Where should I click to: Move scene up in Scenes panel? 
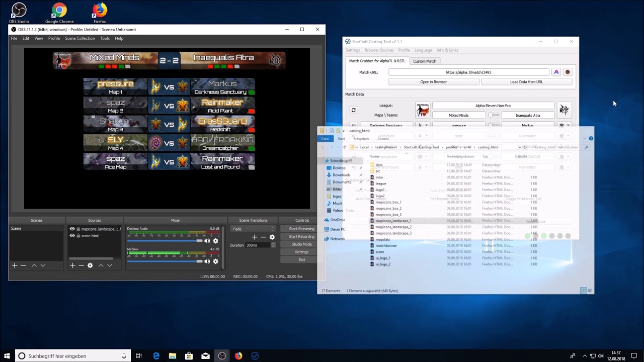34,265
